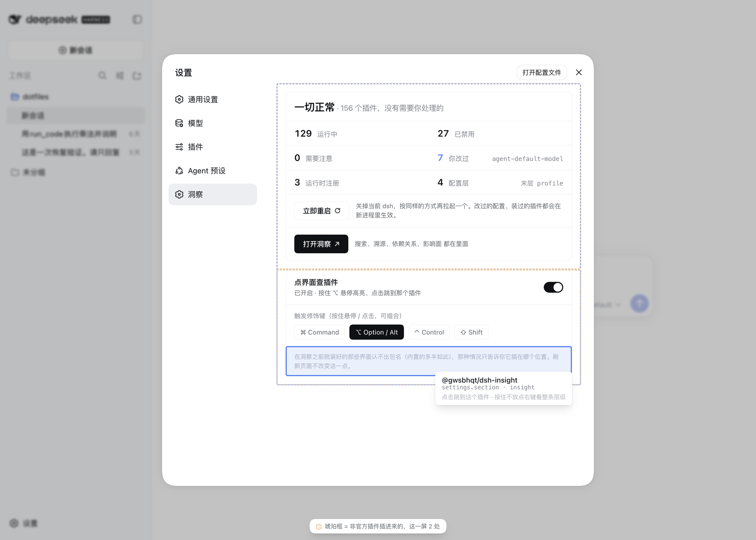Click 新会话 button in background sidebar
This screenshot has height=540, width=756.
pyautogui.click(x=76, y=50)
